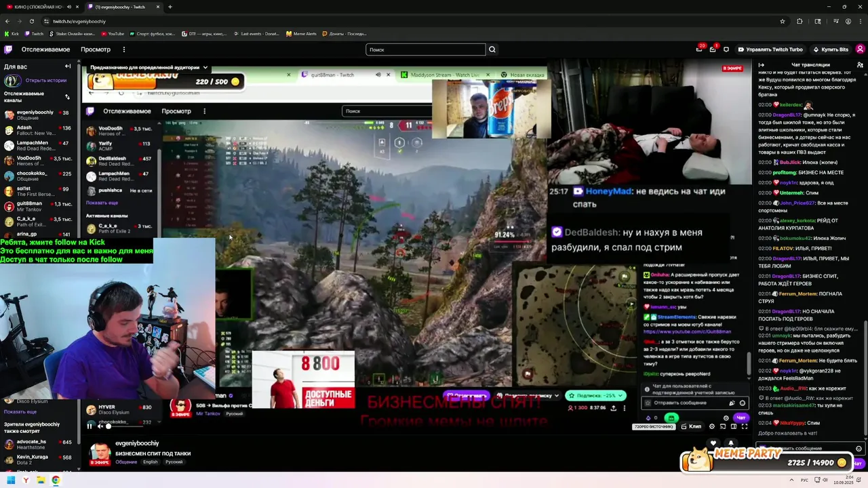Sort followed channels with the sort icon

click(67, 96)
